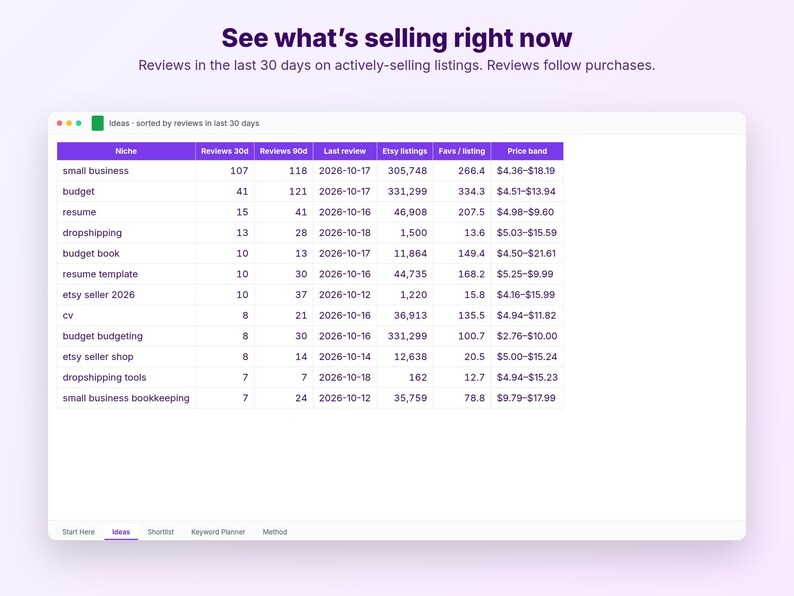Select the 'budget book' niche cell

(126, 253)
